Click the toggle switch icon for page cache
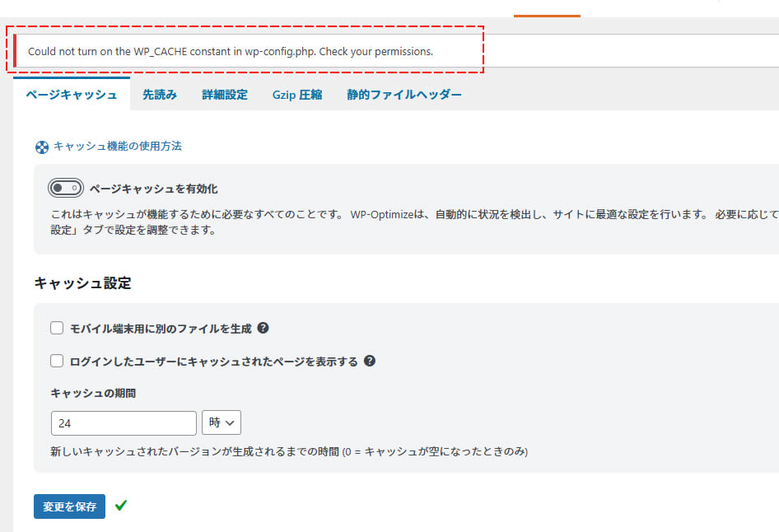 [x=68, y=187]
